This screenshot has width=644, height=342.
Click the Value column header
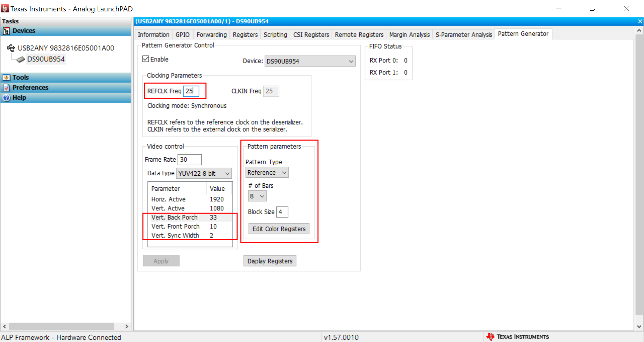(x=219, y=189)
